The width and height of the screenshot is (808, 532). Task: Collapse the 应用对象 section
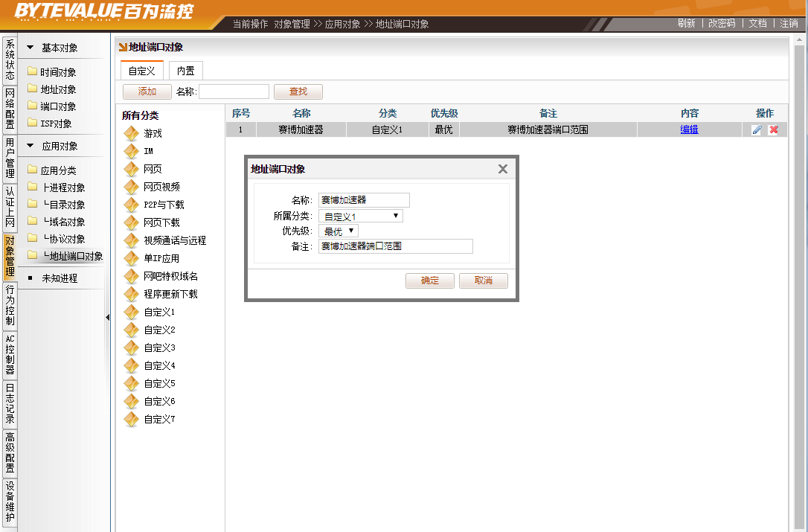31,146
